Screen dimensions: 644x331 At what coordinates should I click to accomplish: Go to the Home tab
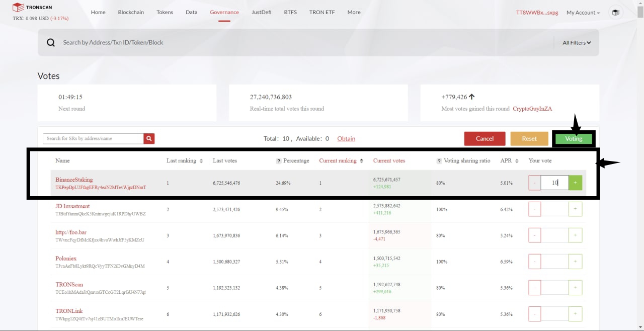(98, 12)
